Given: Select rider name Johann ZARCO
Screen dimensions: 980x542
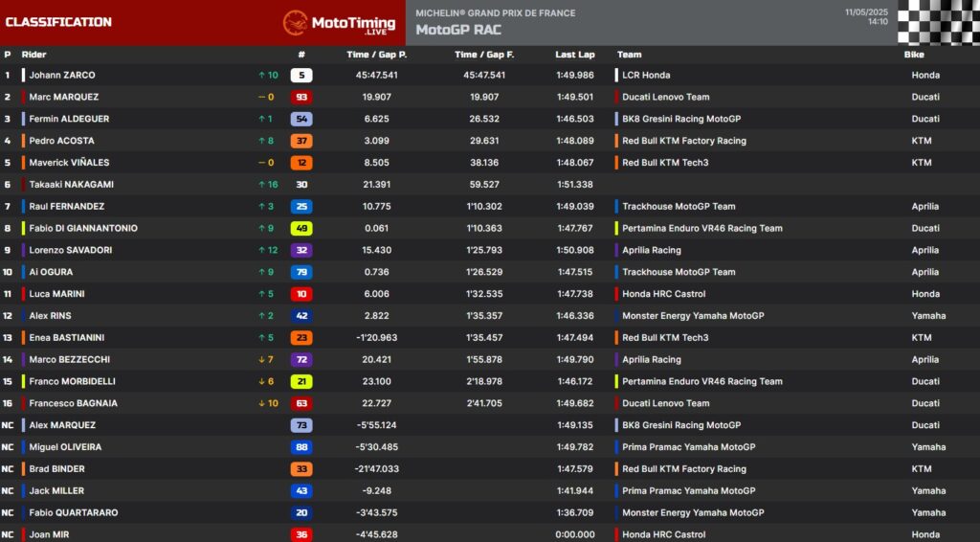Looking at the screenshot, I should click(x=62, y=75).
